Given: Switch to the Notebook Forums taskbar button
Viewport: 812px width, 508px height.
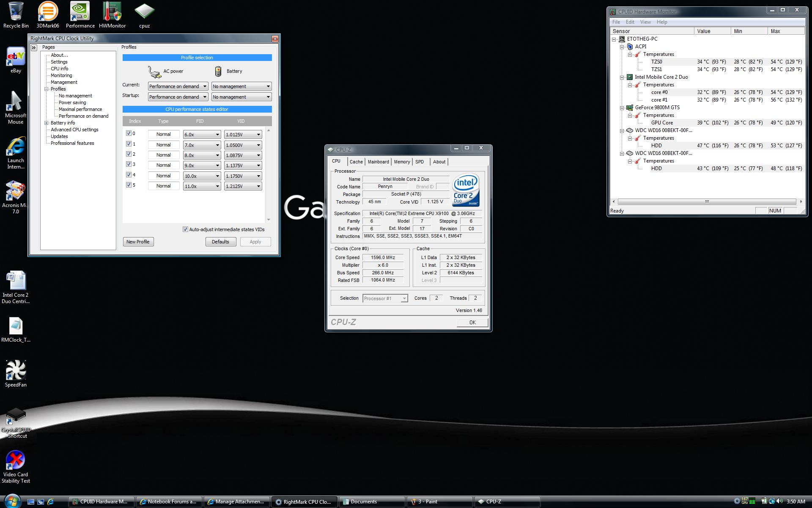Looking at the screenshot, I should pos(169,502).
